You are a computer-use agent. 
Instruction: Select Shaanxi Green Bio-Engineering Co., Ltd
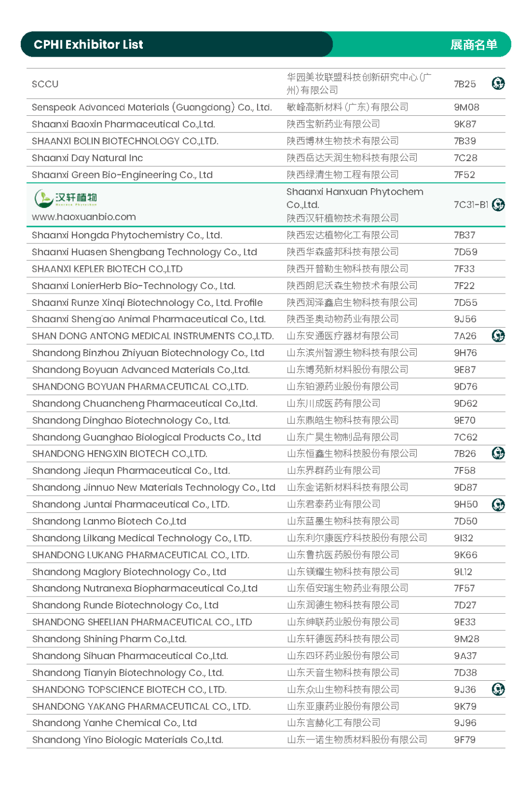[x=122, y=175]
